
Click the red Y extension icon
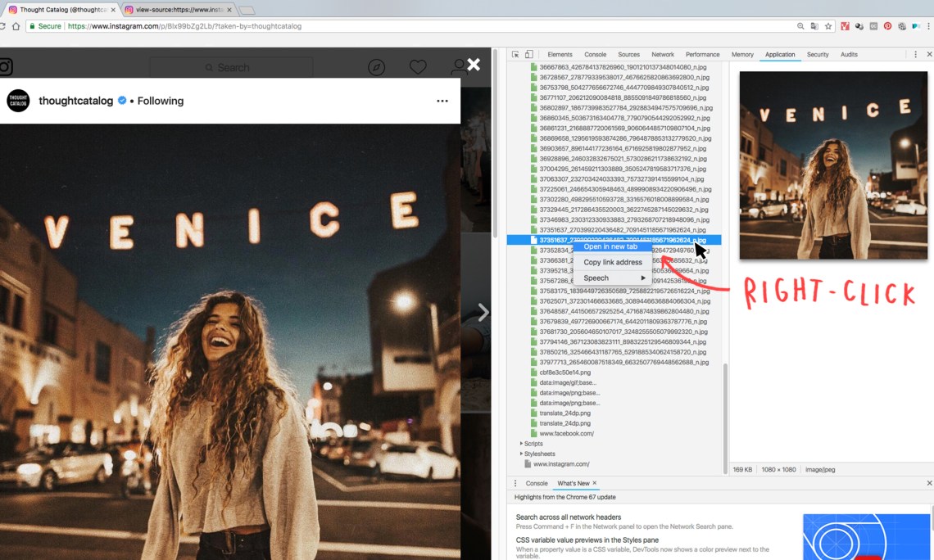point(845,26)
